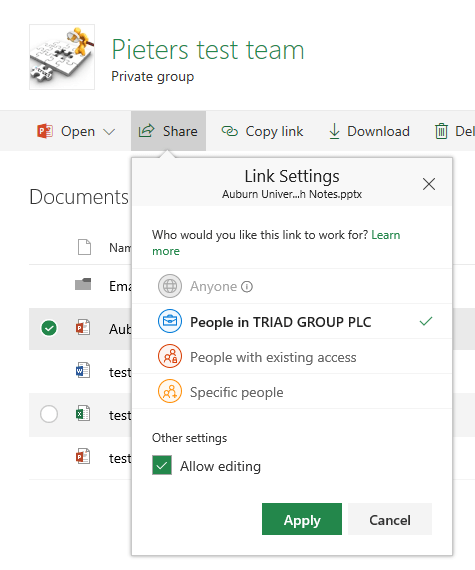
Task: Click the Anyone globe icon
Action: (170, 286)
